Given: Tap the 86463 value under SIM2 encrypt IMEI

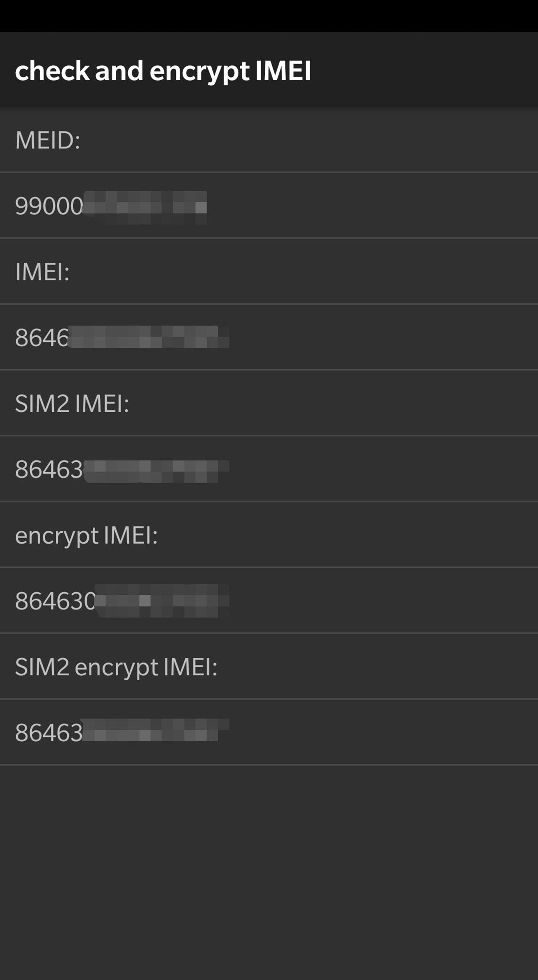Looking at the screenshot, I should 122,732.
